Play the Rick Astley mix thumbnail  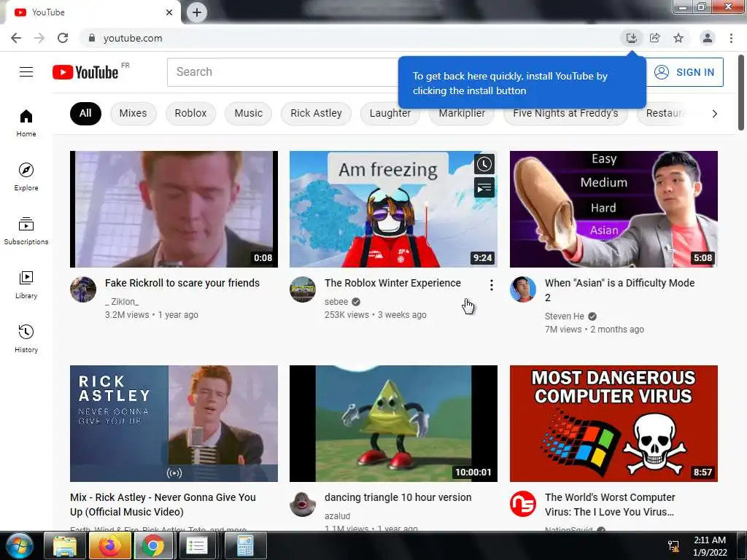(x=174, y=424)
